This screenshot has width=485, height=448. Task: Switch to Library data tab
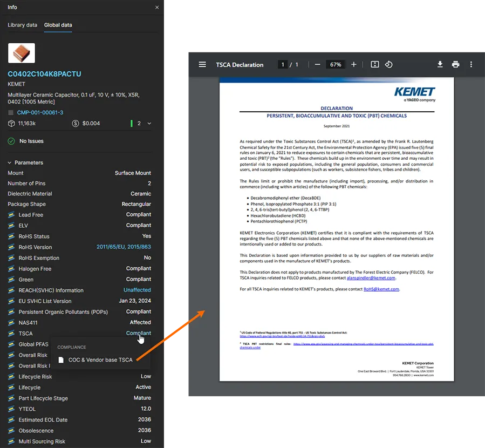pyautogui.click(x=22, y=25)
